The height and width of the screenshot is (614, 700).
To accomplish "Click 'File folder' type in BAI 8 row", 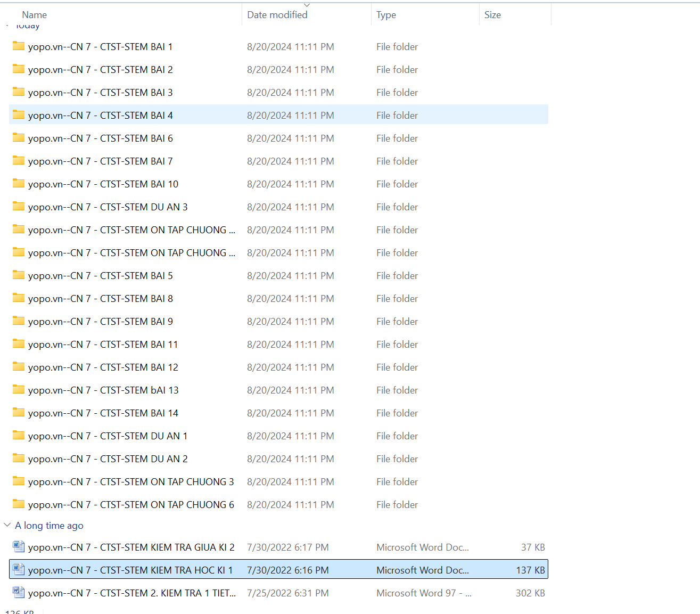I will tap(397, 299).
